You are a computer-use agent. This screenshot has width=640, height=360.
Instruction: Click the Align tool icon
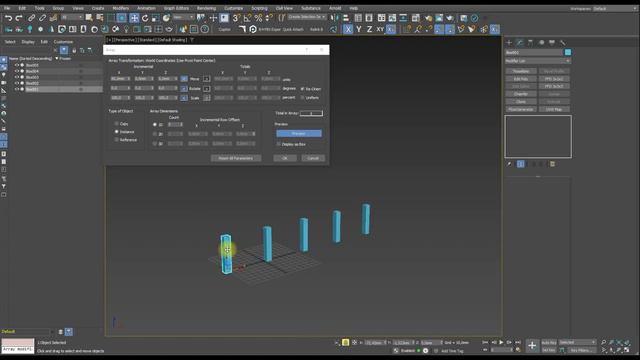346,18
